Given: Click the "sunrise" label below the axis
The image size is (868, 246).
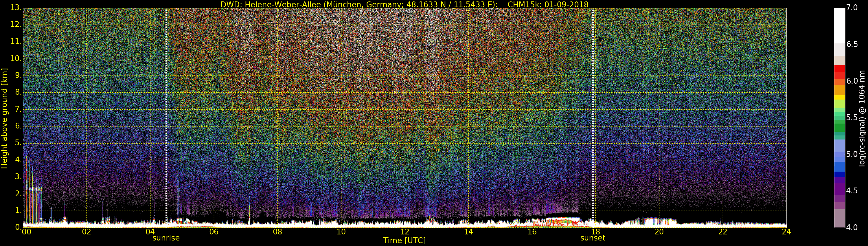Looking at the screenshot, I should [x=166, y=238].
